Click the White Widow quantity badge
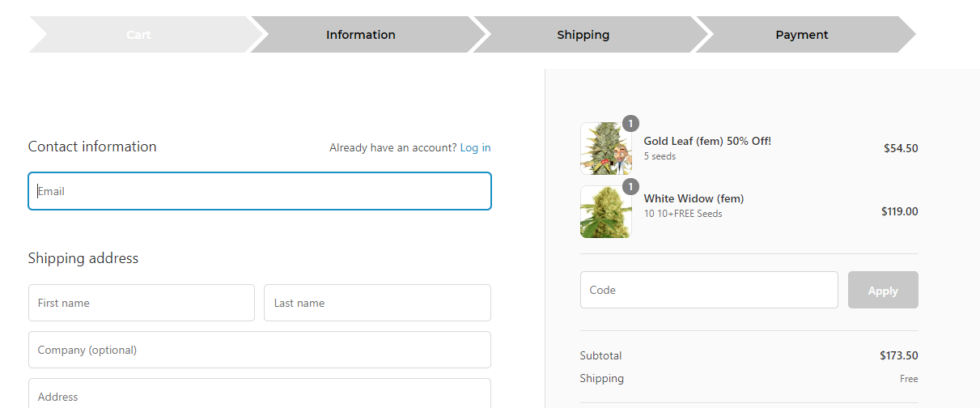Image resolution: width=980 pixels, height=408 pixels. pyautogui.click(x=630, y=187)
